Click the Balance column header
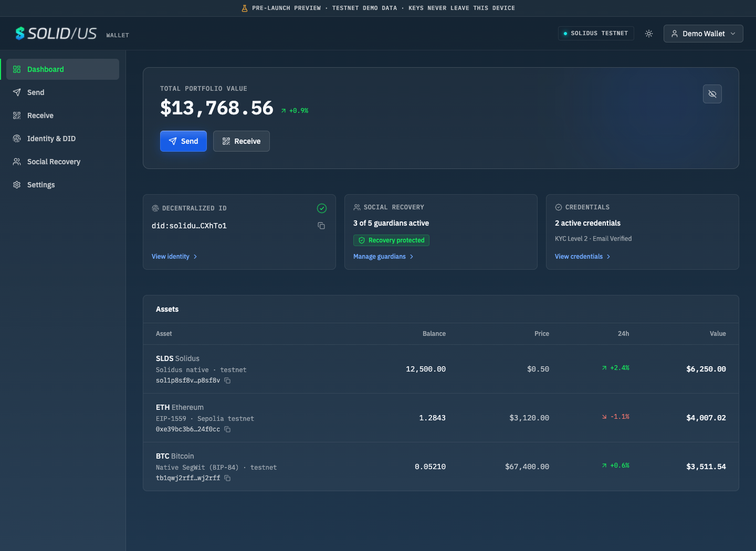 [x=434, y=334]
